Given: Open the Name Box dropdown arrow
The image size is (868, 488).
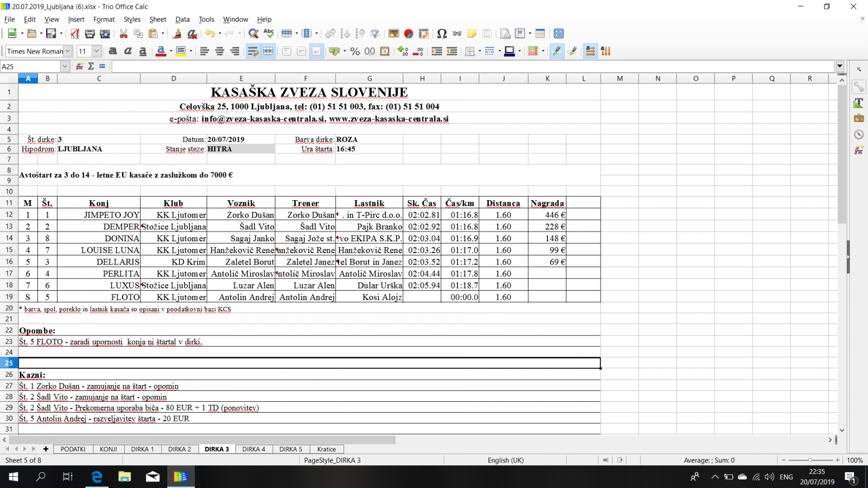Looking at the screenshot, I should 65,66.
